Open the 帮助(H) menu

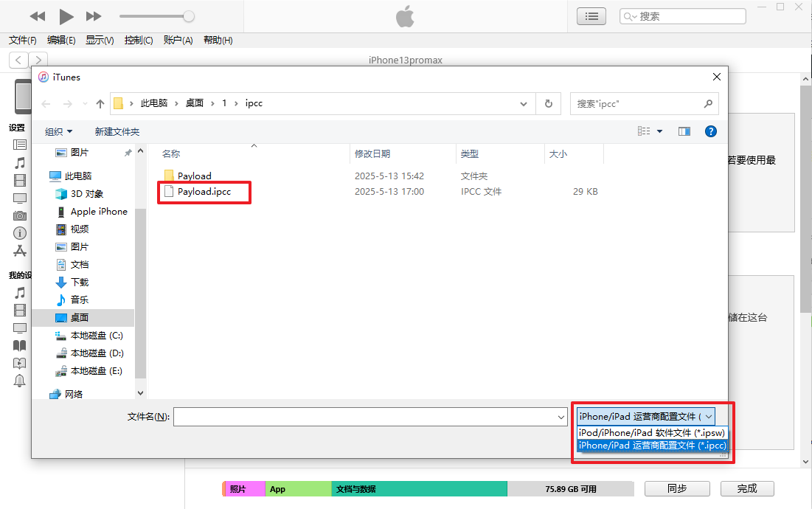point(218,41)
